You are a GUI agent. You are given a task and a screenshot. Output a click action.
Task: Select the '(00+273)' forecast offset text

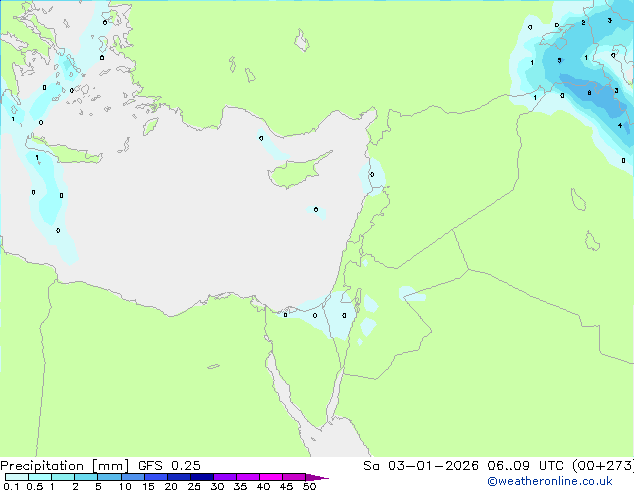[x=603, y=466]
